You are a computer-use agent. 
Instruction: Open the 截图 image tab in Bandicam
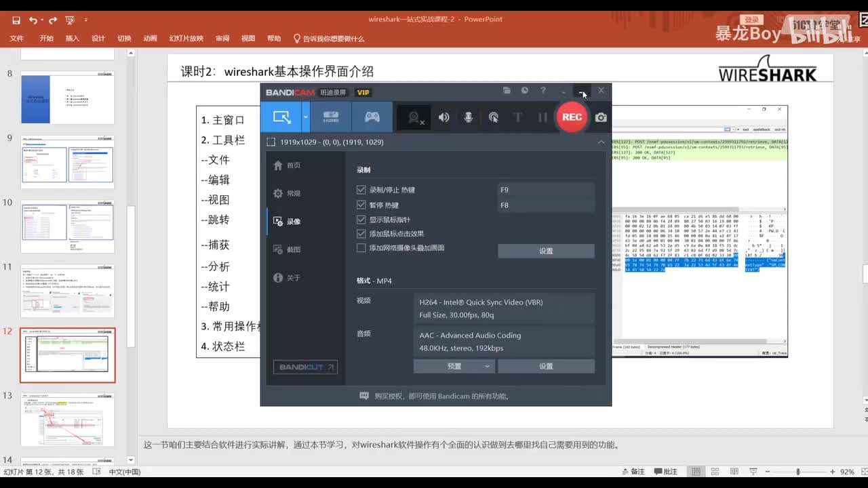point(287,249)
